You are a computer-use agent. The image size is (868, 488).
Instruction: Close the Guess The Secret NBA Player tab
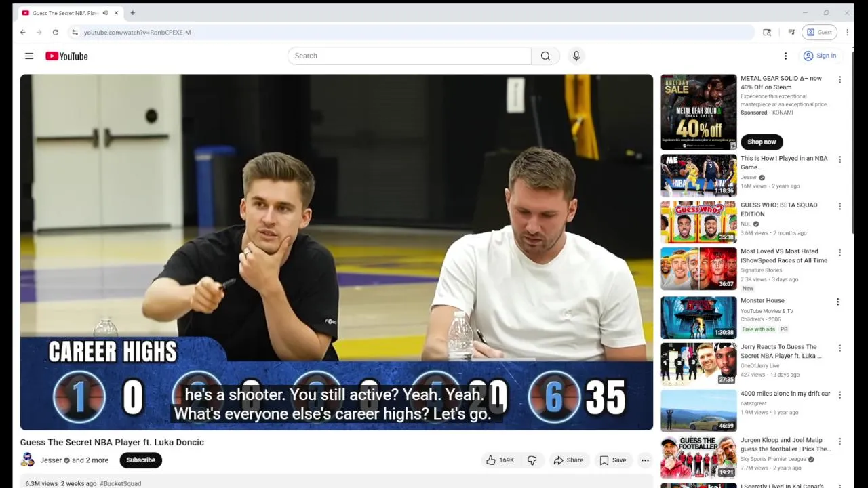click(116, 13)
